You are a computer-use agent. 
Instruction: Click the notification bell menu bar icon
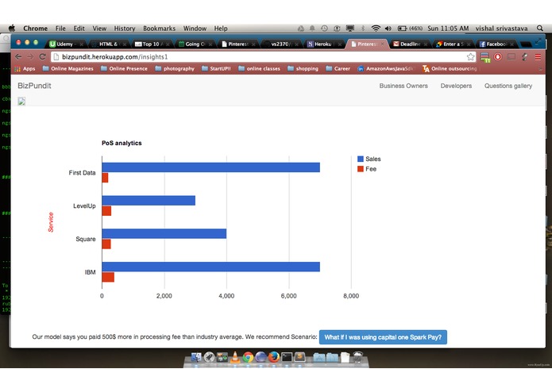(x=312, y=28)
